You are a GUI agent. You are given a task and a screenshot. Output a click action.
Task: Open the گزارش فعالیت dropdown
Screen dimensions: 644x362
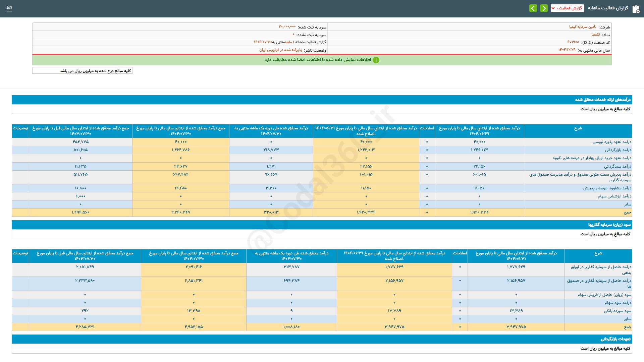(x=567, y=8)
